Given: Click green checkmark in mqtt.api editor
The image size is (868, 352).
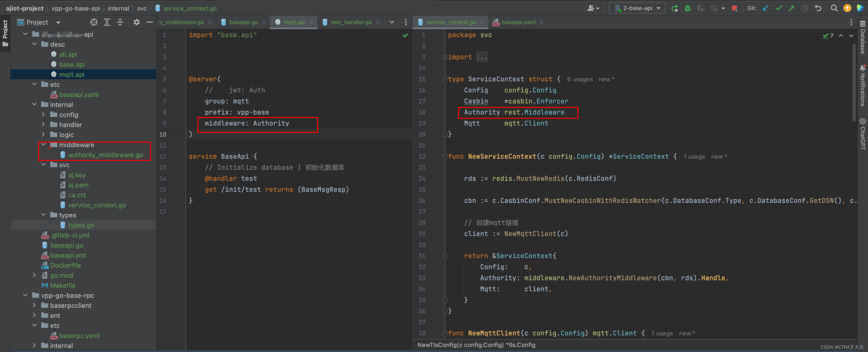Looking at the screenshot, I should point(405,35).
